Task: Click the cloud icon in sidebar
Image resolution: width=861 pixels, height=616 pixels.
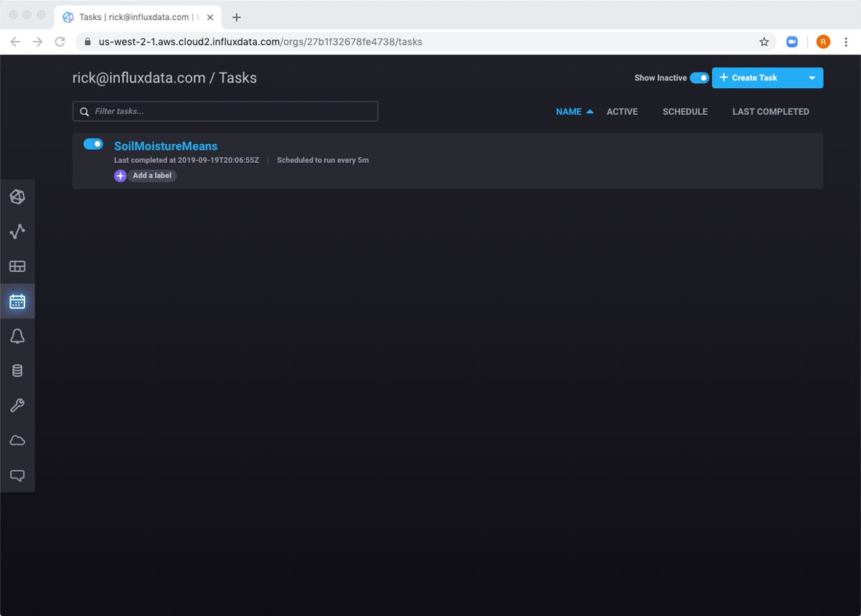Action: click(17, 440)
